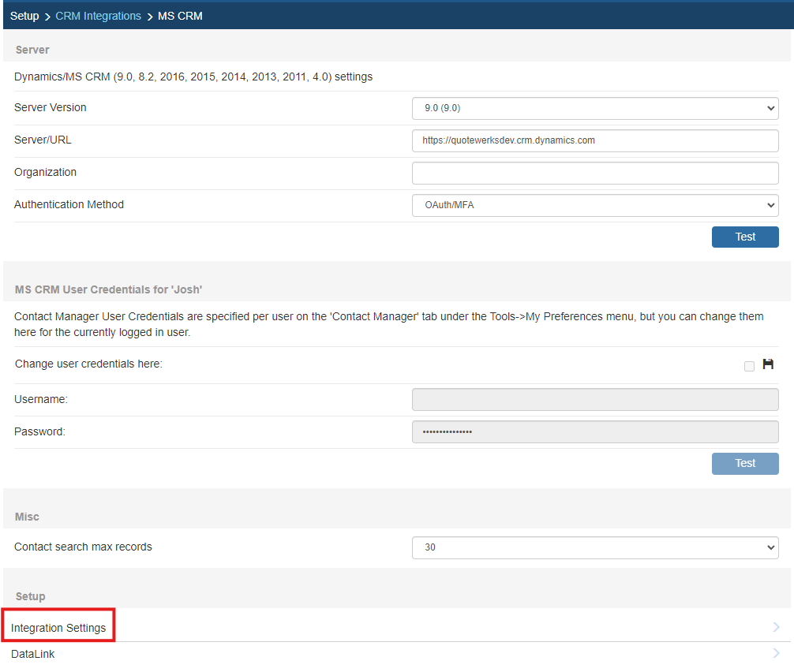Click the Contact search max records label

pos(83,547)
